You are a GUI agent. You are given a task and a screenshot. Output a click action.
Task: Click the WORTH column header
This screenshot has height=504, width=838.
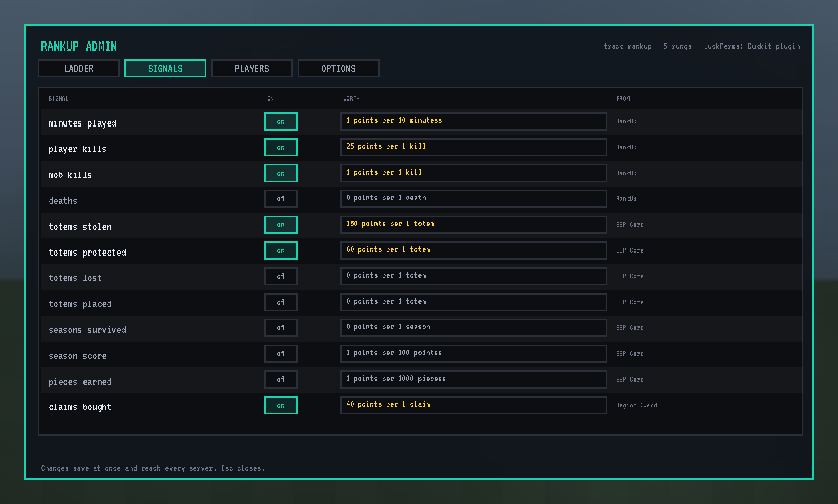tap(351, 99)
